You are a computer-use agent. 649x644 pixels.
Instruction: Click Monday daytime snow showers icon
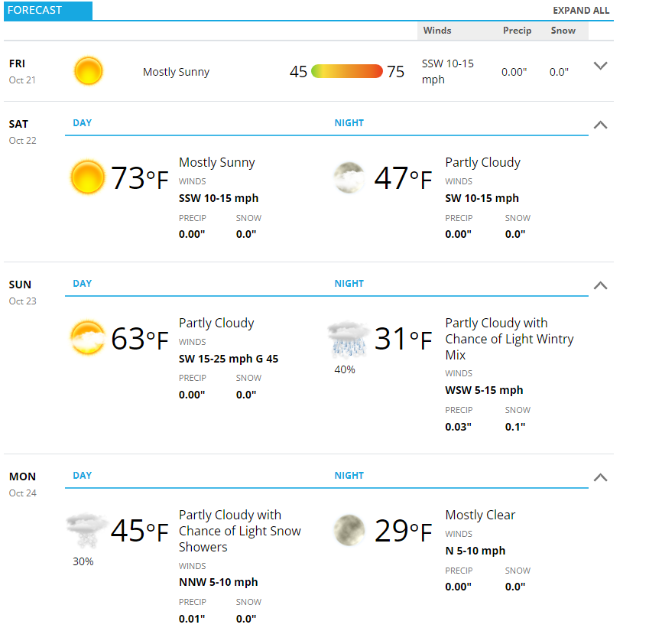[x=86, y=531]
